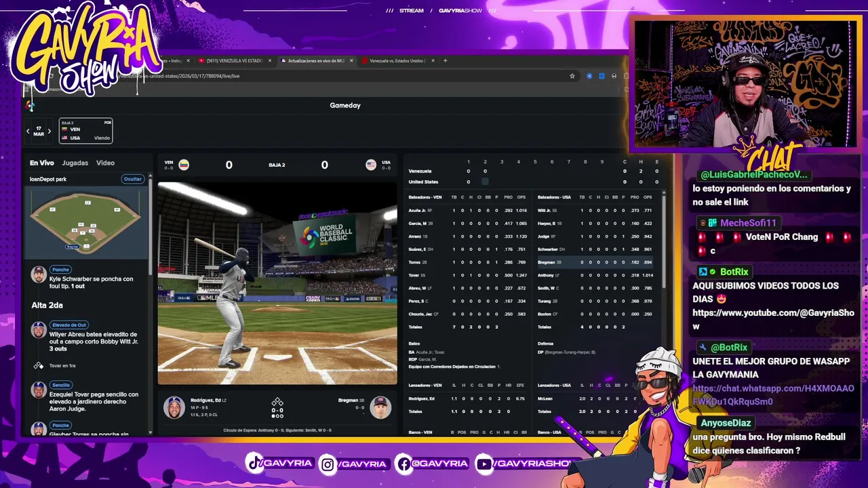Click the Instagram icon in bottom banner
The height and width of the screenshot is (488, 868).
(x=328, y=464)
